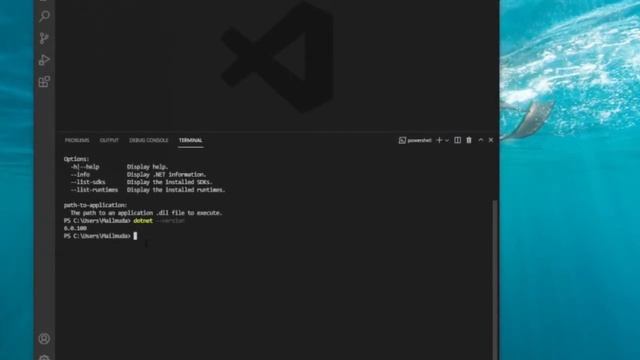Open the Run and Debug view
Image resolution: width=640 pixels, height=360 pixels.
[x=44, y=60]
